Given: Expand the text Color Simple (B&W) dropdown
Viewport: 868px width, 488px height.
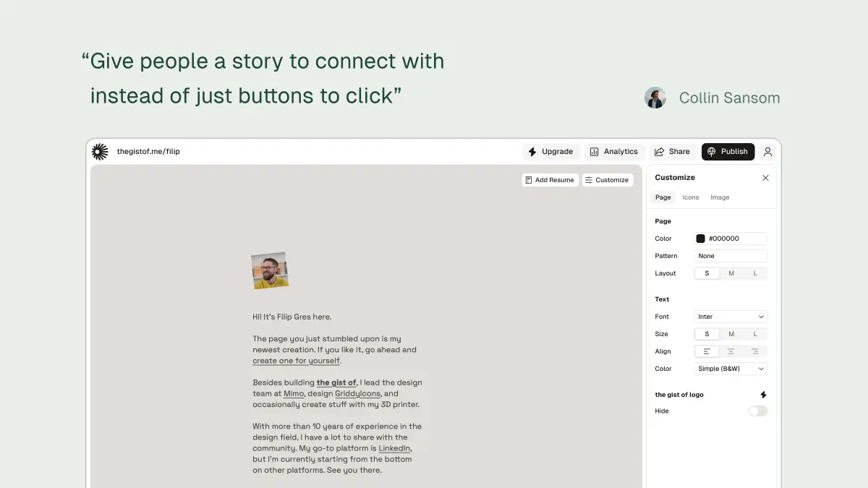Looking at the screenshot, I should [x=731, y=369].
